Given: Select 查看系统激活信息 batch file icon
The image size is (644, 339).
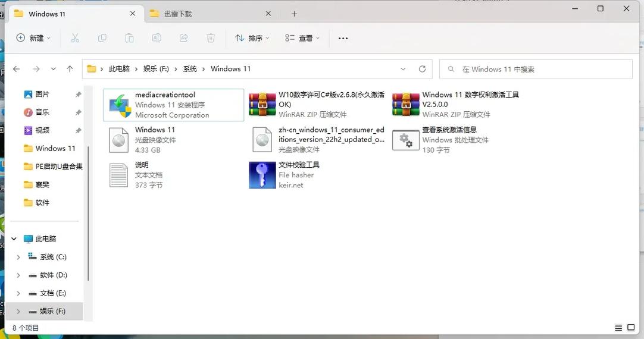Looking at the screenshot, I should (x=405, y=140).
